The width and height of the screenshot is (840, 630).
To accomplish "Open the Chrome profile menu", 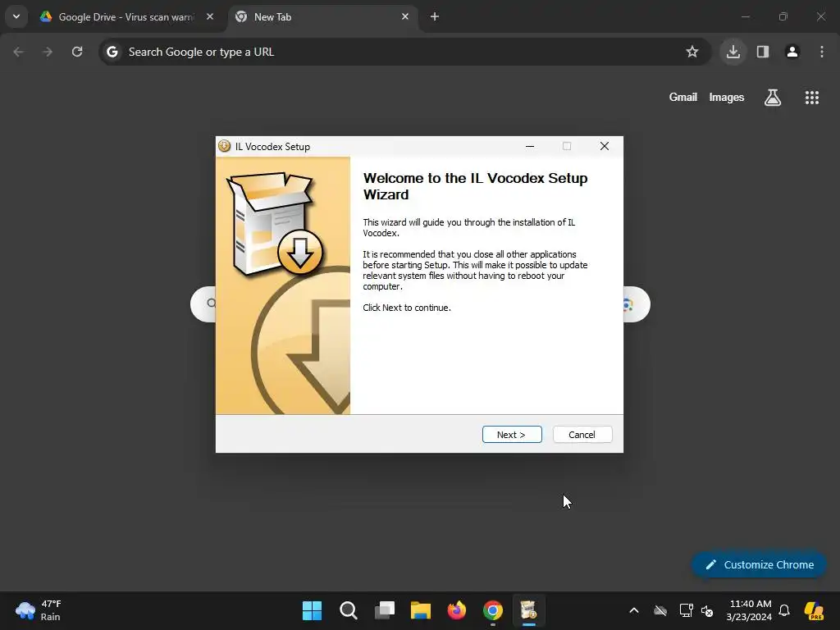I will 792,52.
